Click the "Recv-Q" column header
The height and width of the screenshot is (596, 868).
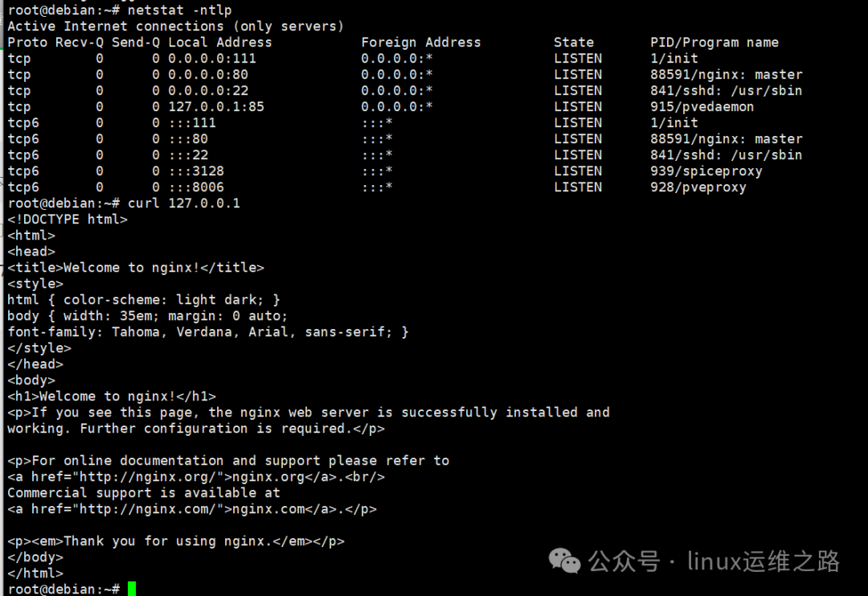coord(79,43)
